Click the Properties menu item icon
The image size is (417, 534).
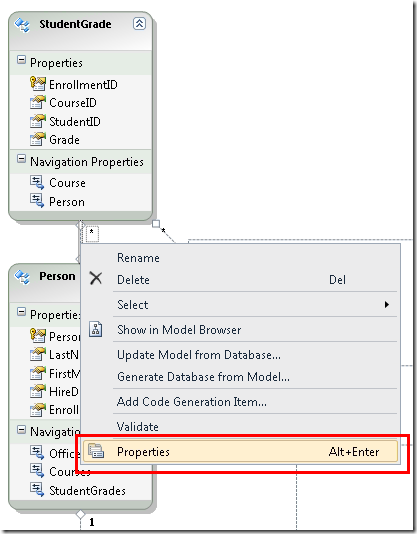click(x=96, y=451)
